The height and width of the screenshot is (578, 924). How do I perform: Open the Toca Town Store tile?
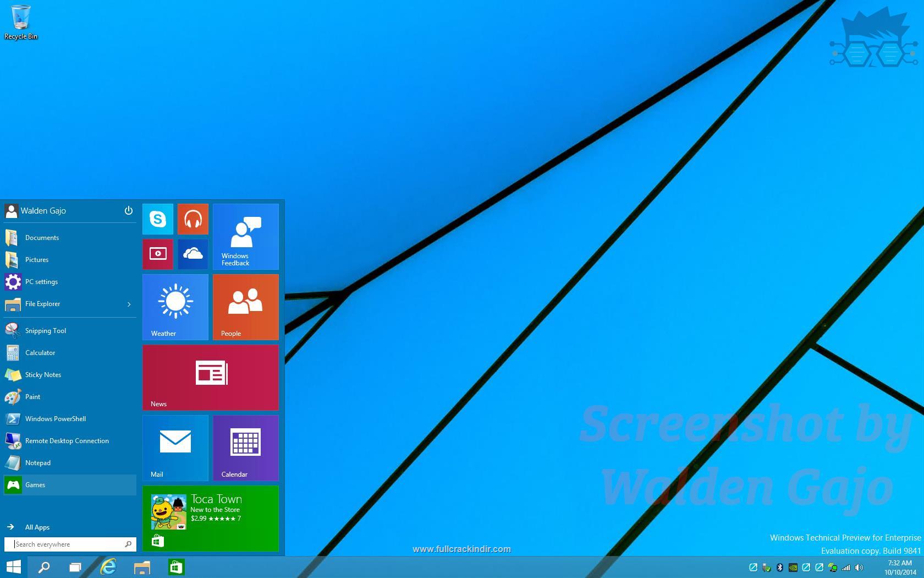tap(211, 519)
